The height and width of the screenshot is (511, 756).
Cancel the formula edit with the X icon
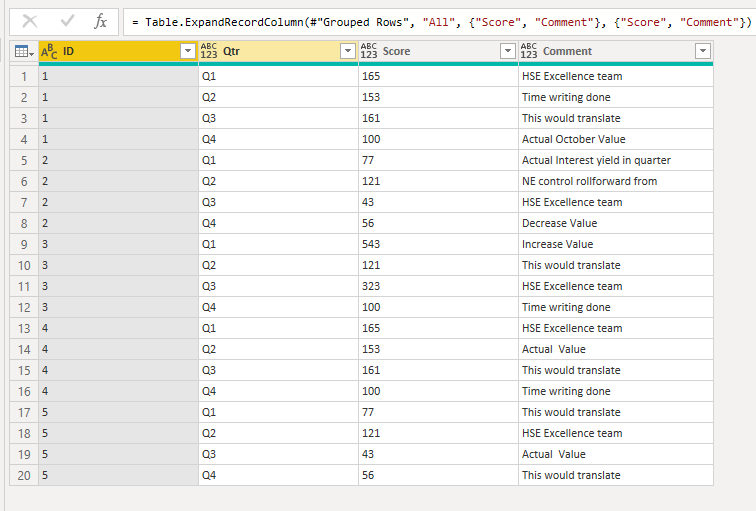[30, 21]
